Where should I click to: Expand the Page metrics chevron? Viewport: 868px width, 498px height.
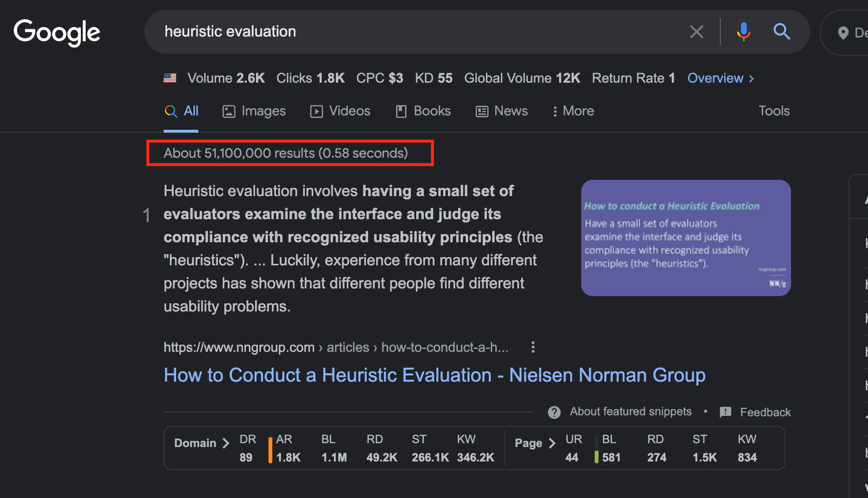[x=552, y=443]
